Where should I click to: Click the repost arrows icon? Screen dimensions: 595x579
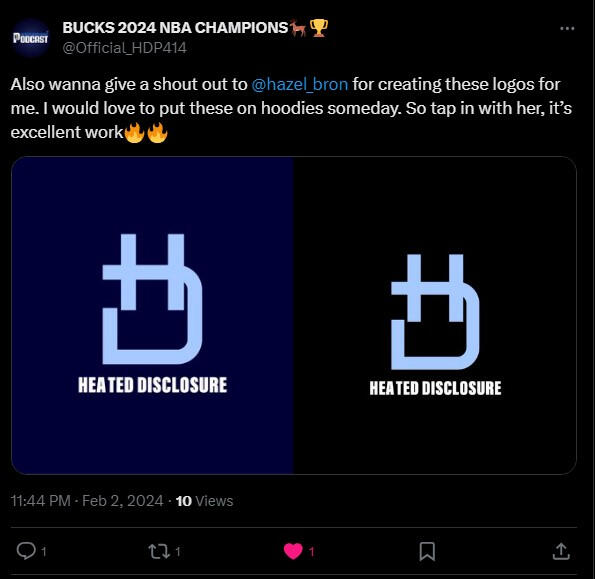pos(159,551)
